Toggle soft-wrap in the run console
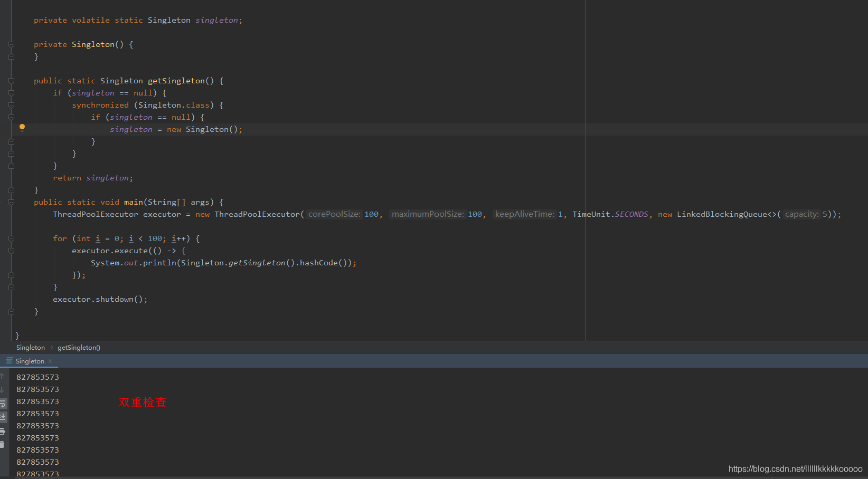This screenshot has height=479, width=868. tap(3, 404)
